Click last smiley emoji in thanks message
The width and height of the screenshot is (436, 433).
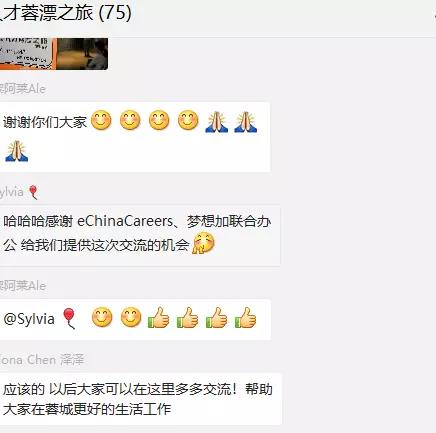point(188,120)
